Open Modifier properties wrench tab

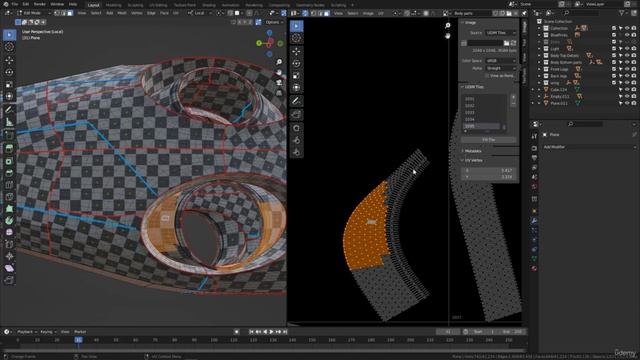[x=534, y=221]
